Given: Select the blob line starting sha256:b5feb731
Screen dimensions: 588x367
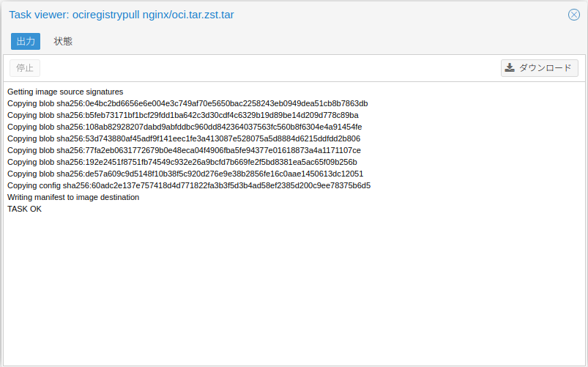Looking at the screenshot, I should [x=183, y=115].
